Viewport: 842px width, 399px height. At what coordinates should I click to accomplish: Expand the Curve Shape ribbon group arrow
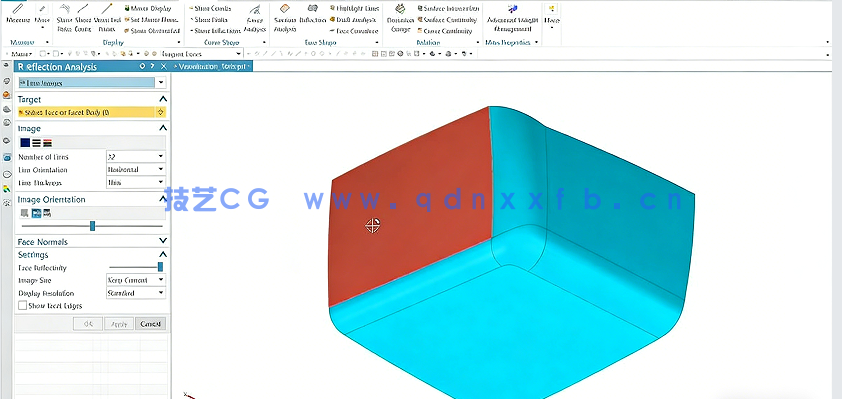pyautogui.click(x=264, y=42)
